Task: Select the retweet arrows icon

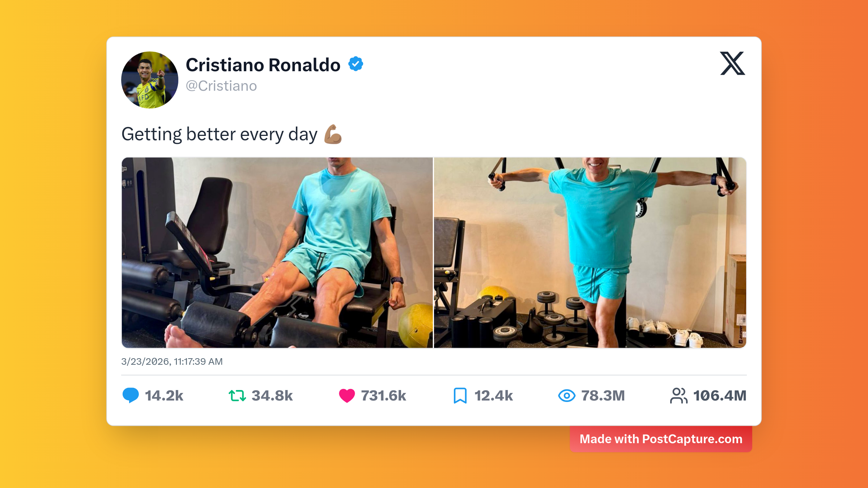Action: [237, 396]
